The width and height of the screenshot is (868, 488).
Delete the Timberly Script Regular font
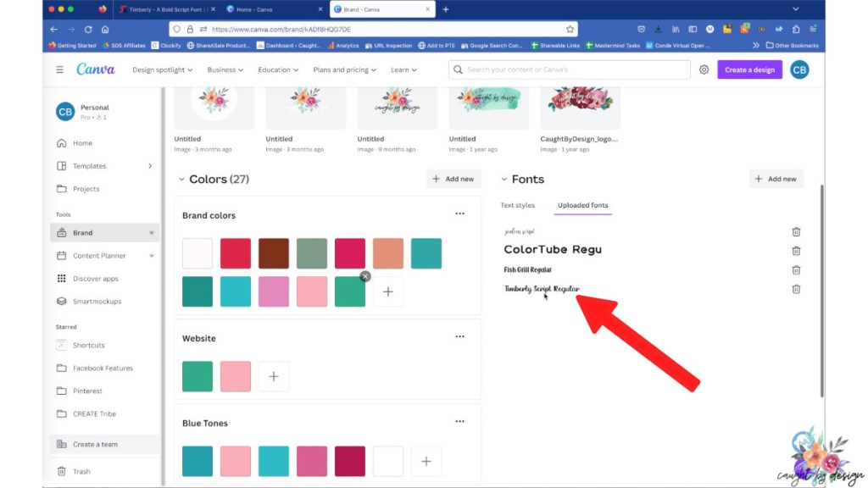click(x=796, y=289)
